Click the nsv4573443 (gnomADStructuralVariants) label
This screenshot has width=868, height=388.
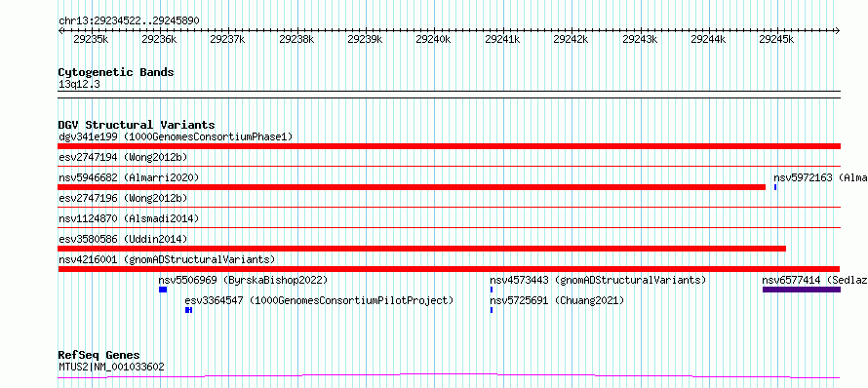598,280
